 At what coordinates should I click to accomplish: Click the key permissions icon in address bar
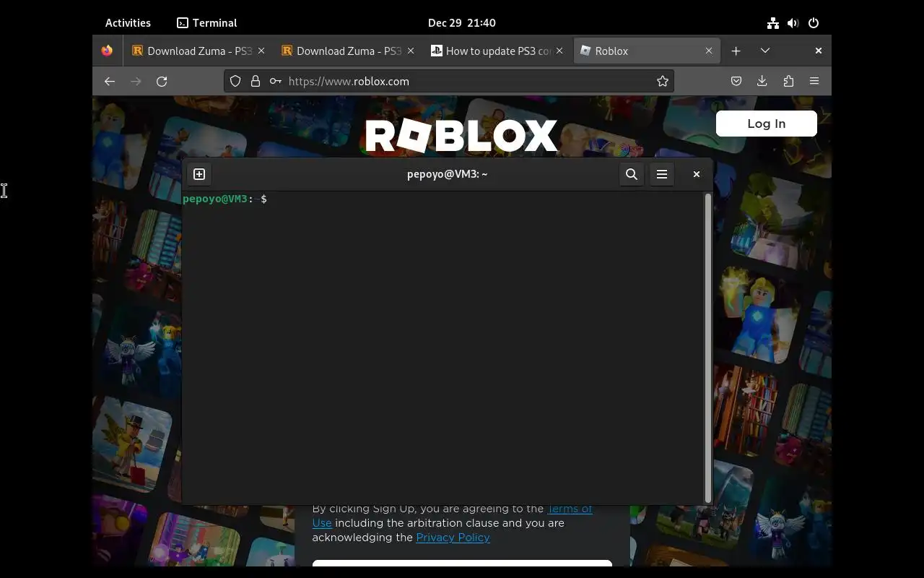coord(275,82)
